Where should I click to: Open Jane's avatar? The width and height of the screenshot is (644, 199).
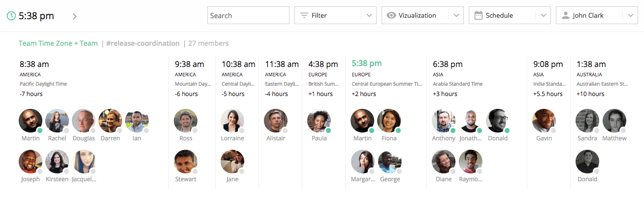tap(232, 162)
